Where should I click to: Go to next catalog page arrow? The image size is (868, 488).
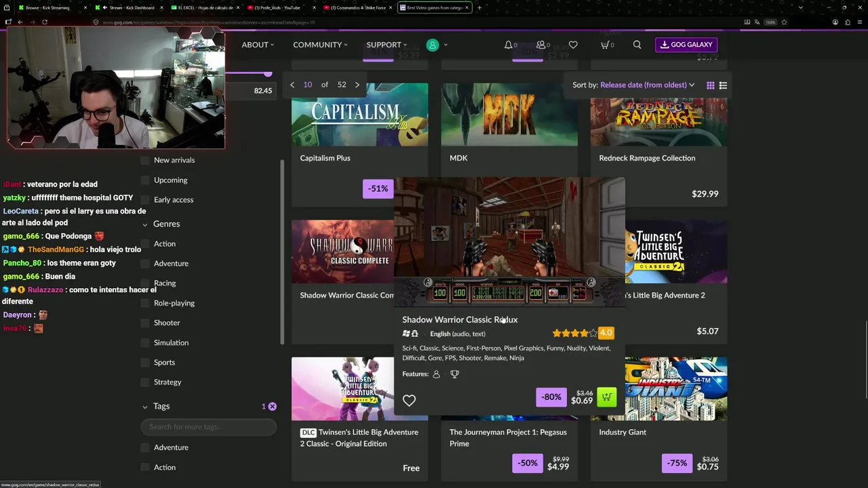click(x=357, y=85)
